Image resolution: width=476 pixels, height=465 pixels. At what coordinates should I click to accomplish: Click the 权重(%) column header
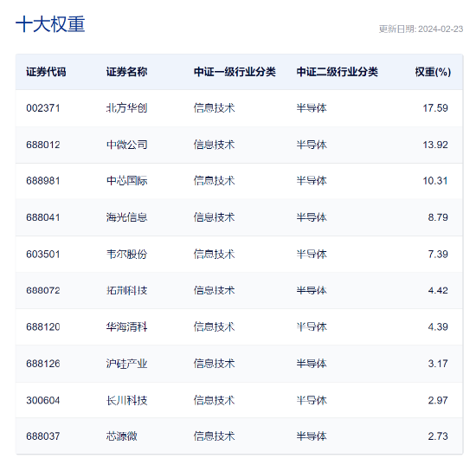point(433,72)
